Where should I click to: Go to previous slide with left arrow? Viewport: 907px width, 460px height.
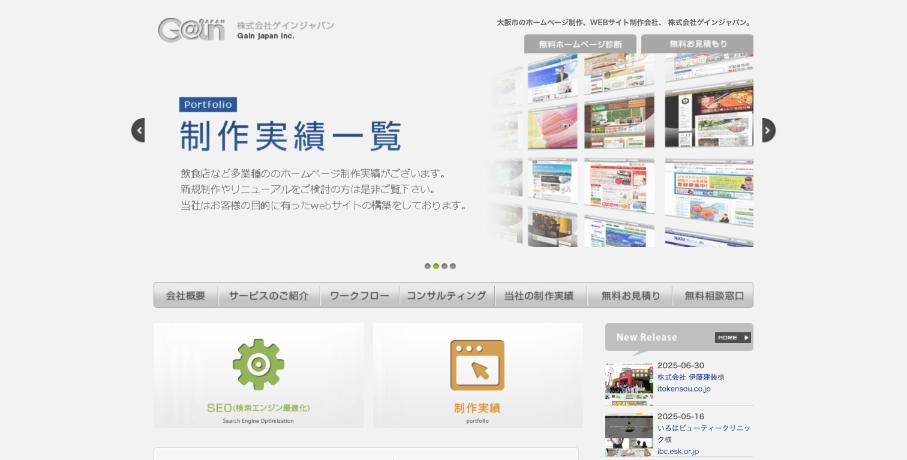(x=138, y=130)
